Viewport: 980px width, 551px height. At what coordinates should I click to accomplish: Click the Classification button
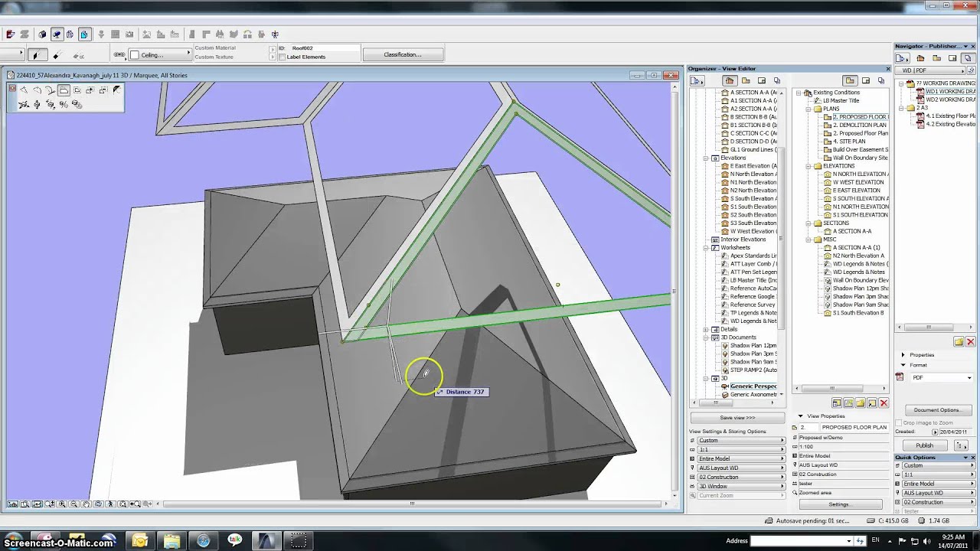point(403,54)
